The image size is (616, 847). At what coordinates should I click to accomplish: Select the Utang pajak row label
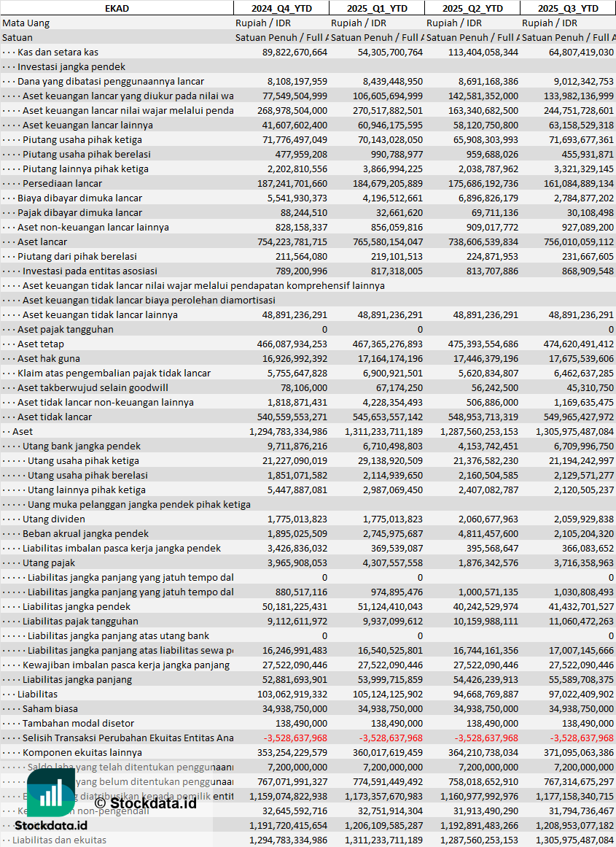click(49, 562)
